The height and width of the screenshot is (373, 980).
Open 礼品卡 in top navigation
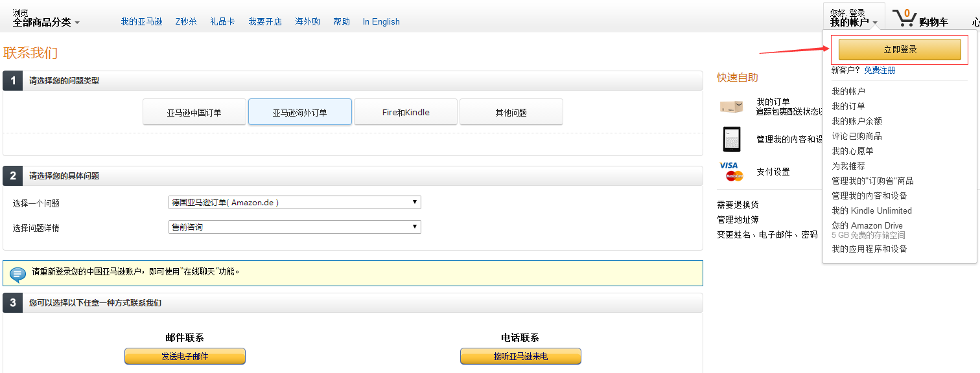pos(222,21)
